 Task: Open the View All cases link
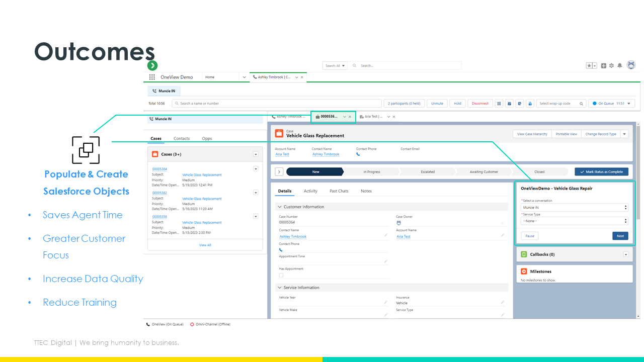pyautogui.click(x=205, y=245)
